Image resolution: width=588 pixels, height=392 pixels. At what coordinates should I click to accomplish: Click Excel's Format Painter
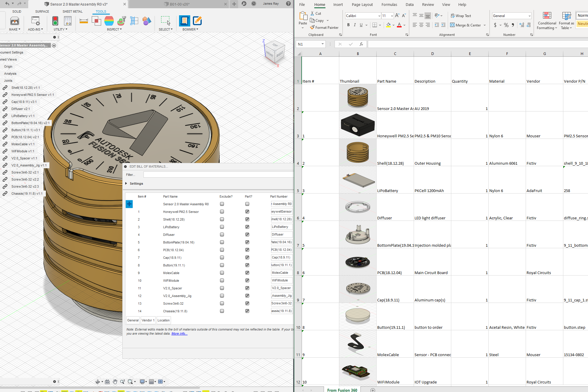click(324, 28)
